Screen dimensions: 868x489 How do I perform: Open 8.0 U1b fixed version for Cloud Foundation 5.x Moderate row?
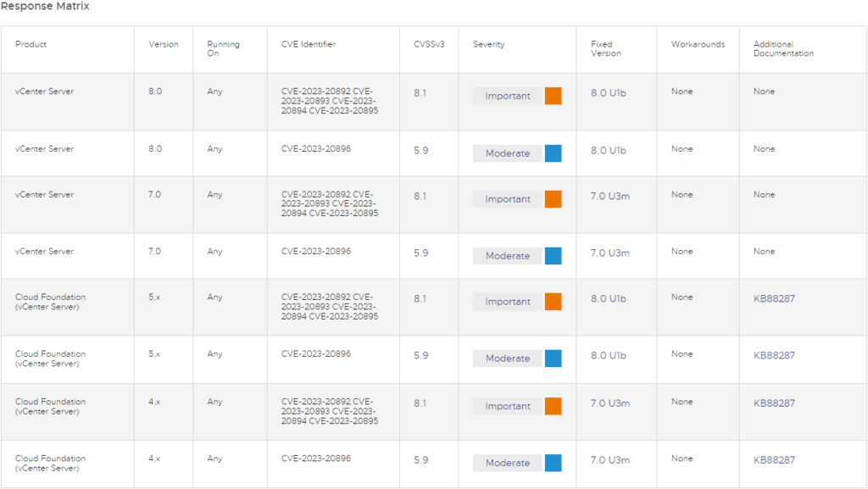609,356
